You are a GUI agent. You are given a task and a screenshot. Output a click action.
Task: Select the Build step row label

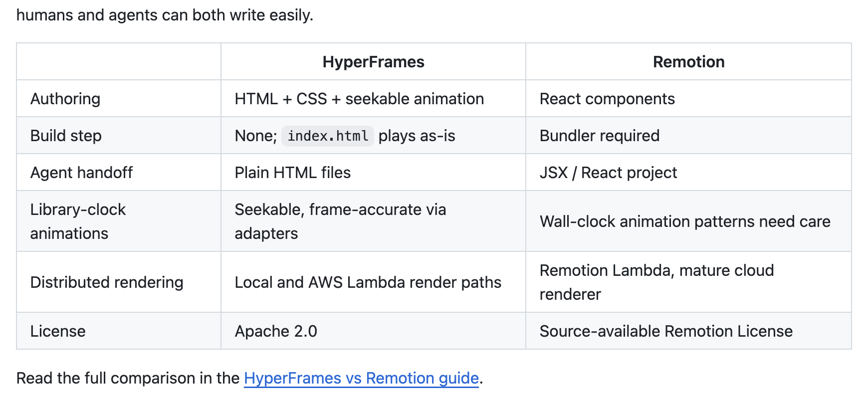(x=66, y=136)
